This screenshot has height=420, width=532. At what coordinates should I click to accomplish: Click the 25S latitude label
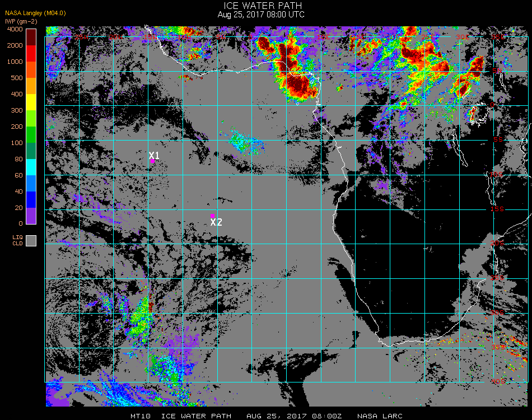tap(497, 278)
